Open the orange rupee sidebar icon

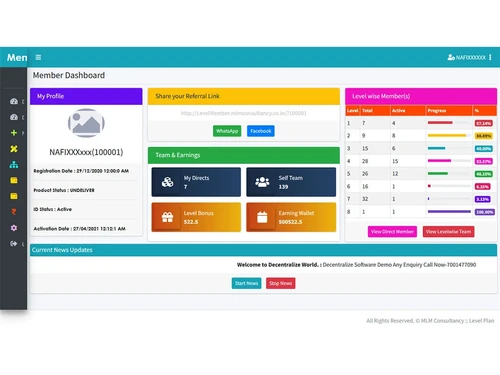[x=14, y=212]
